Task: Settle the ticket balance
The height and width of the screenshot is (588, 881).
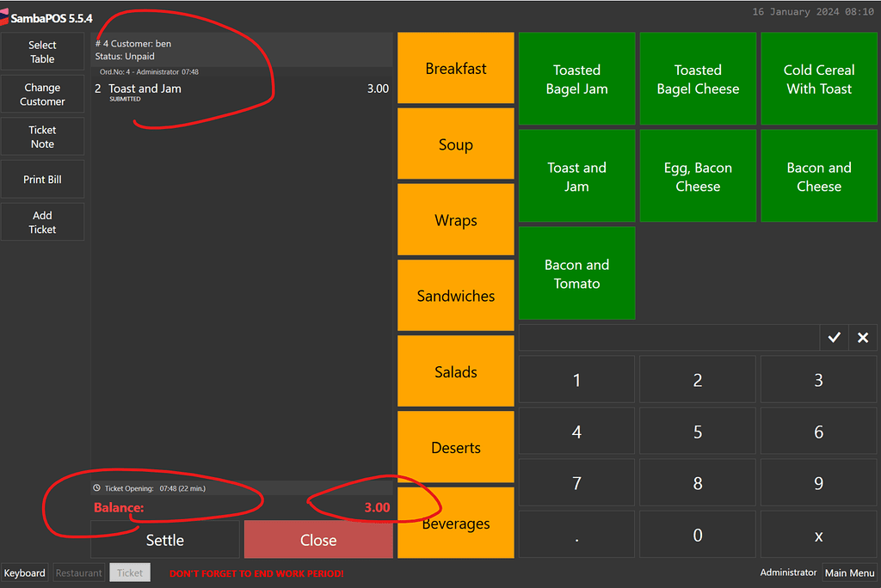Action: point(164,540)
